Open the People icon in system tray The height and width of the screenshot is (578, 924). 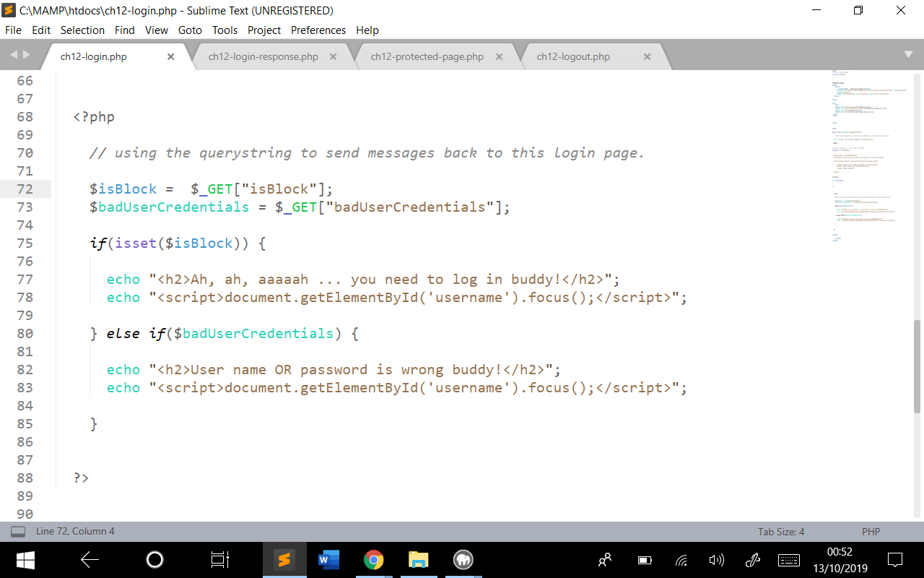click(606, 559)
